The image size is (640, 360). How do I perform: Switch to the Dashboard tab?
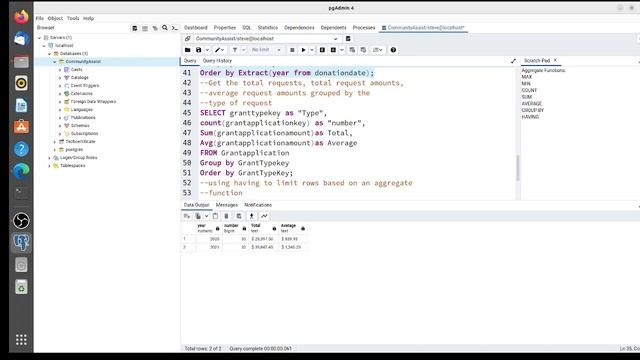point(196,28)
